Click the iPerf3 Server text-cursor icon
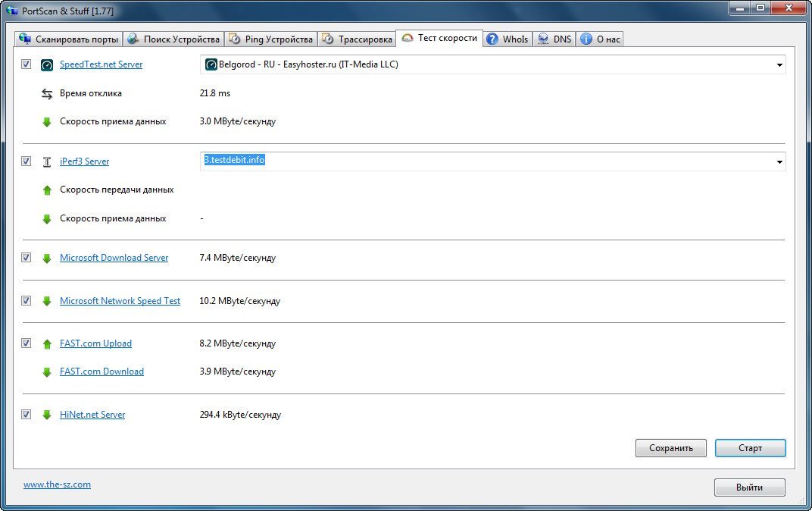 (47, 161)
